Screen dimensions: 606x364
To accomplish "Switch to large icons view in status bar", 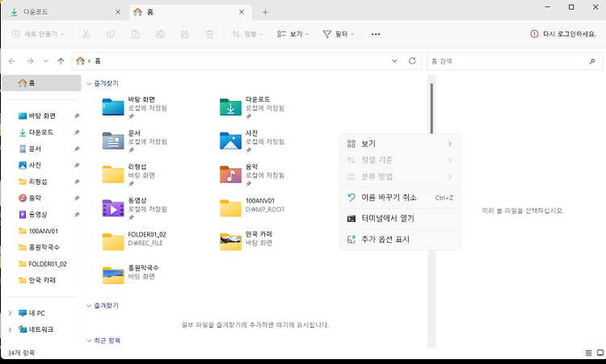I will tap(600, 353).
